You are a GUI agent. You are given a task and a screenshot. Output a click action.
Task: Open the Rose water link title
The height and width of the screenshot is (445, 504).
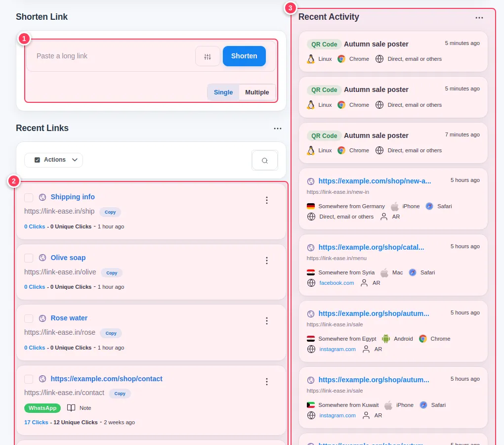[x=69, y=318]
